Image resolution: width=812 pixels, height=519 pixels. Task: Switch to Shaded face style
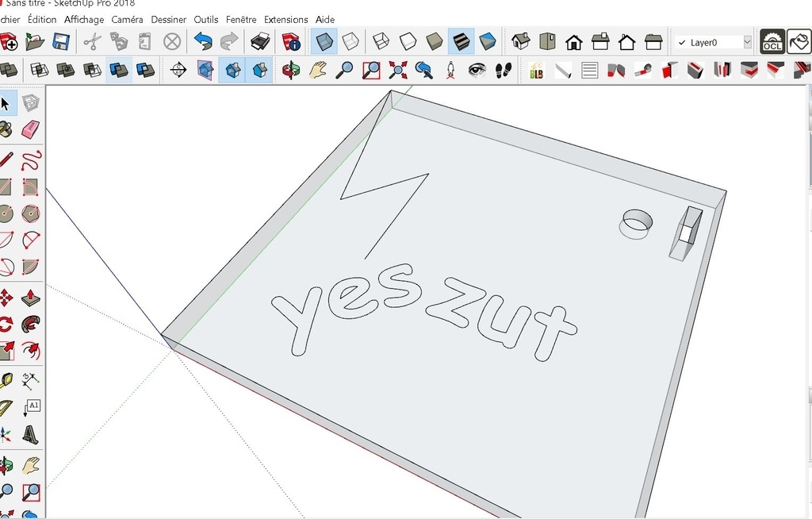434,41
